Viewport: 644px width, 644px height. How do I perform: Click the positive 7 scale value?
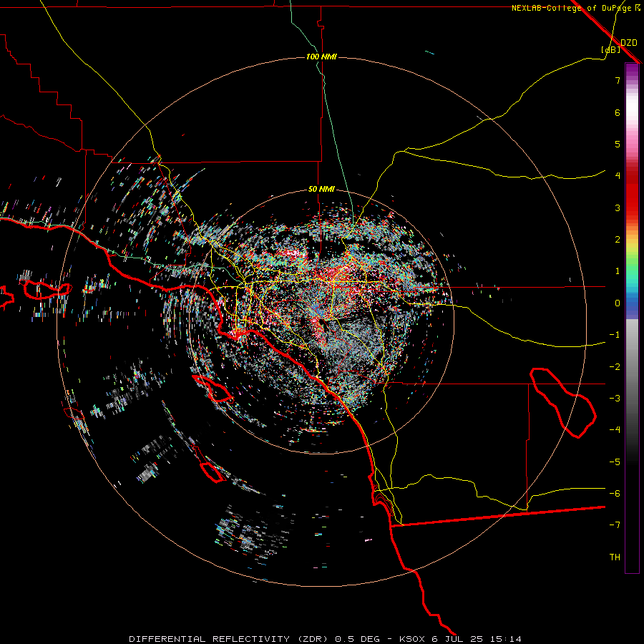pos(618,80)
